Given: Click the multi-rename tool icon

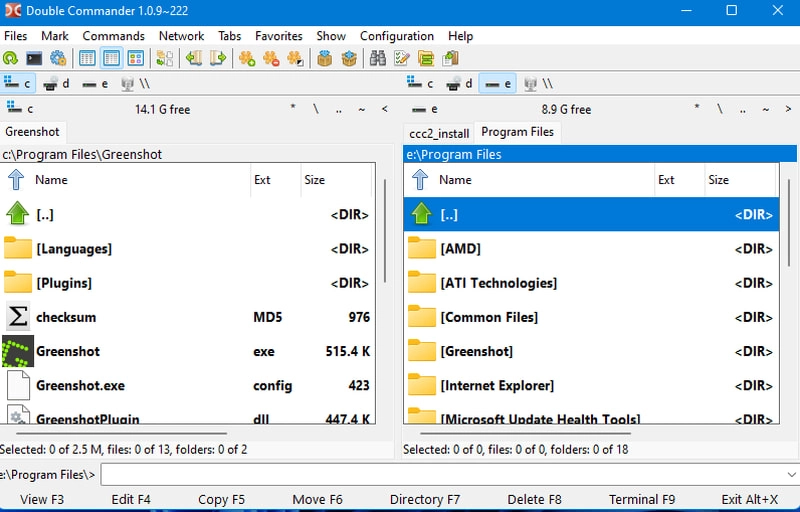Looking at the screenshot, I should click(x=402, y=59).
